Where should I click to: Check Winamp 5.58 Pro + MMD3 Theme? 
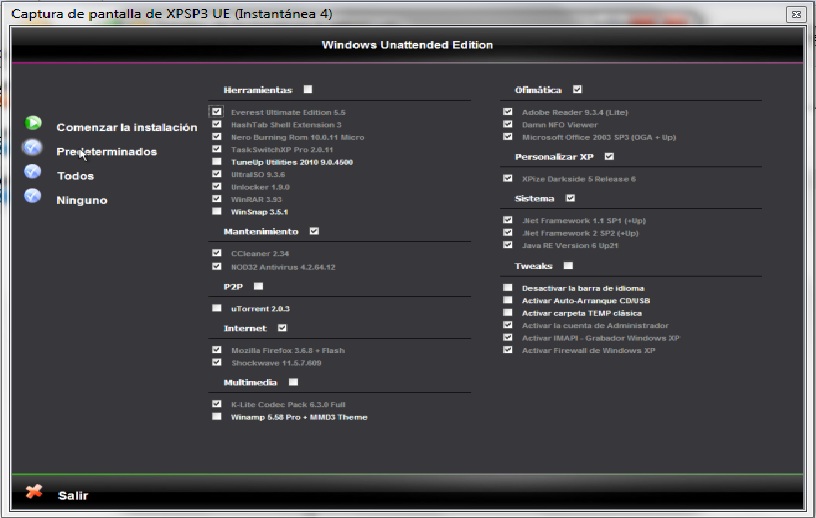click(217, 417)
